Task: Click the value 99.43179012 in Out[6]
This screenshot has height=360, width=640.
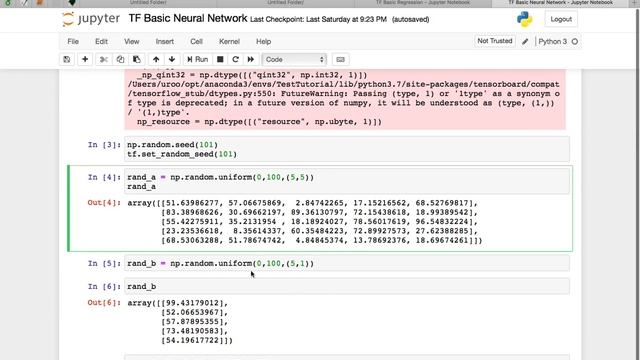Action: 195,303
